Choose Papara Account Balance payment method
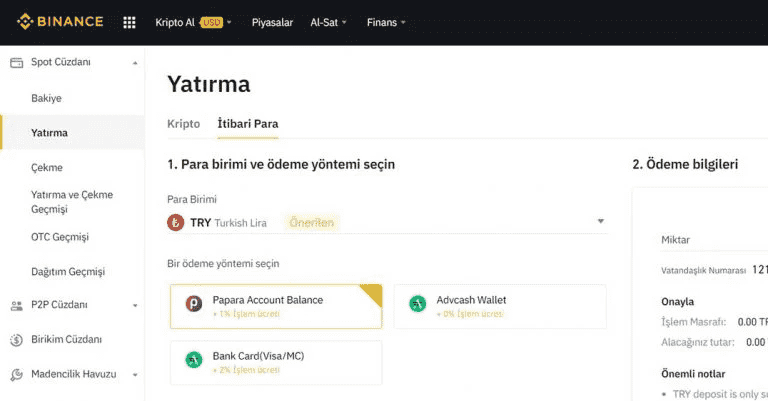768x401 pixels. point(276,307)
